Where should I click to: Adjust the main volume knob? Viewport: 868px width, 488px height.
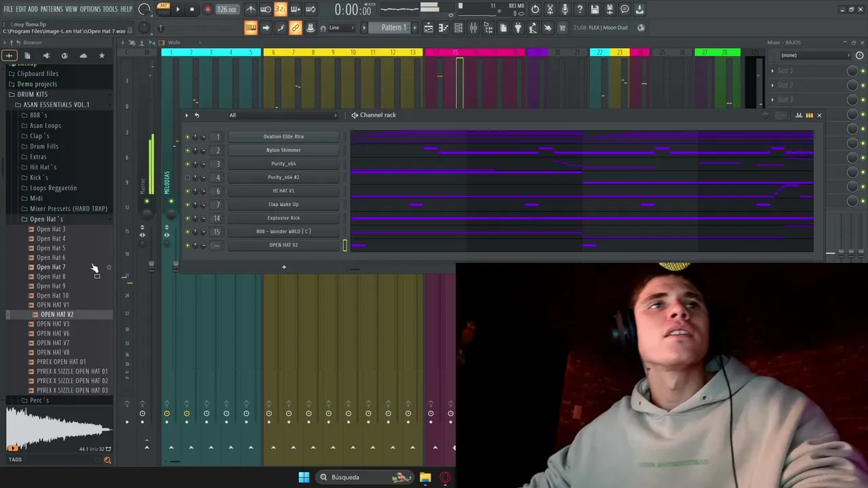(x=144, y=9)
